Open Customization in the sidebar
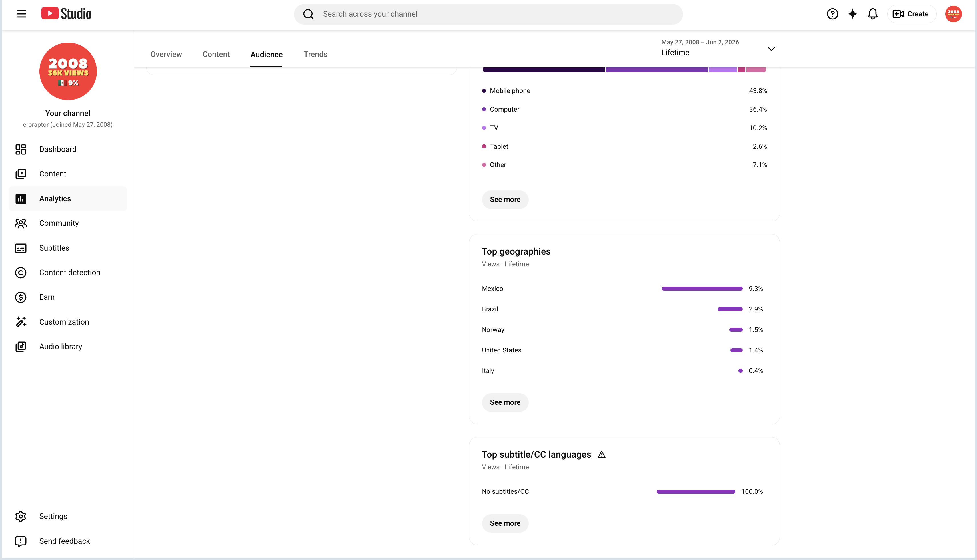The height and width of the screenshot is (560, 977). (x=68, y=322)
